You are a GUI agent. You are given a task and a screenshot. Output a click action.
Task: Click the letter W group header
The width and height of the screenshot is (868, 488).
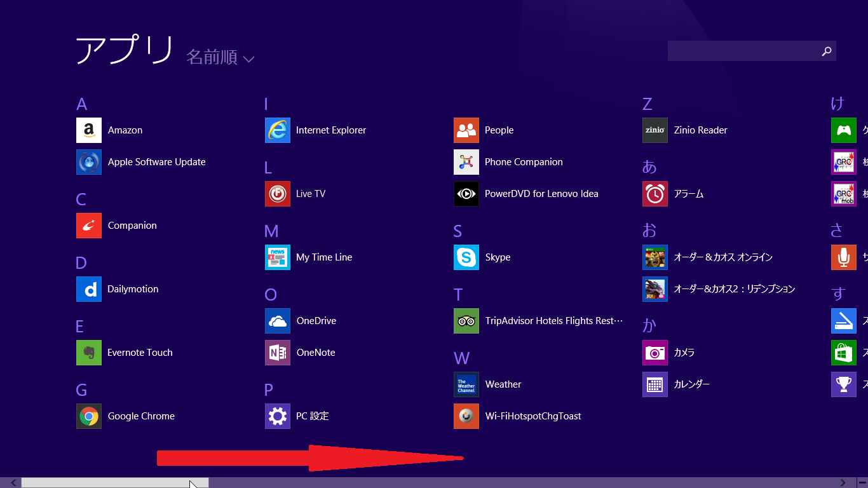pos(462,358)
